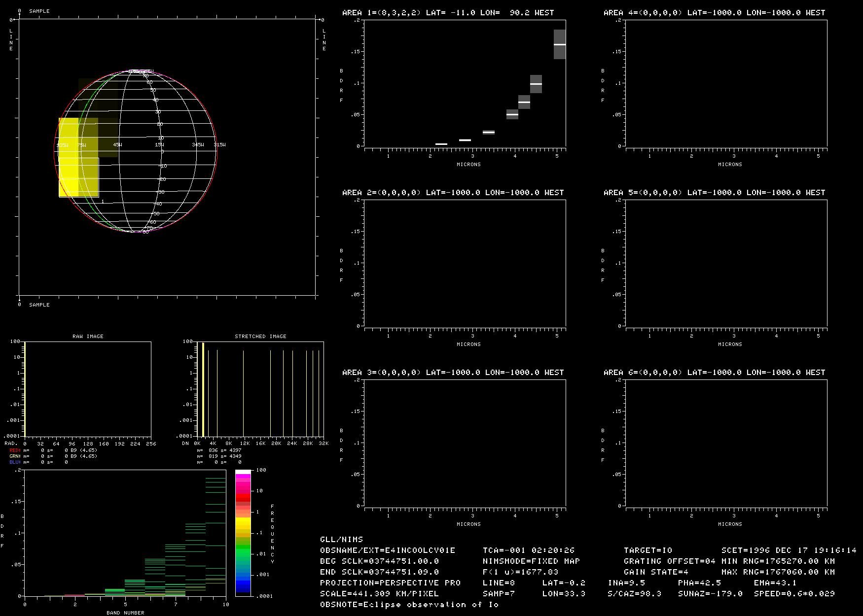Click the RAW IMAGE histogram title
863x616 pixels.
point(88,336)
